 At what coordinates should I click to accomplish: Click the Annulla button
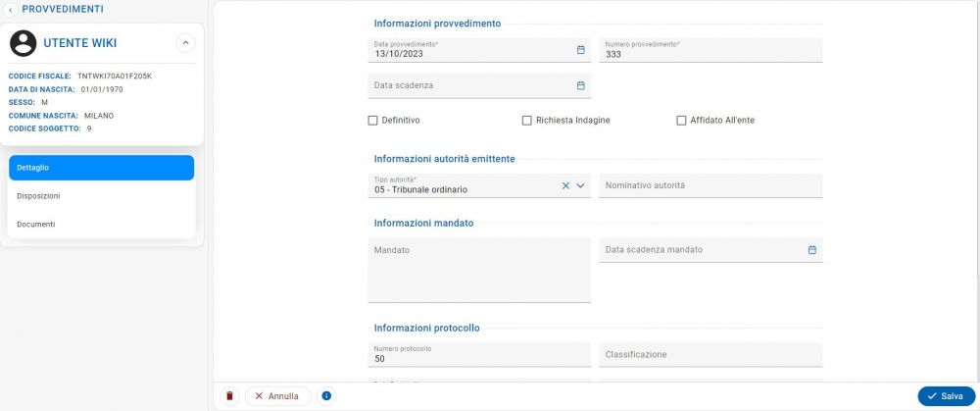coord(278,396)
